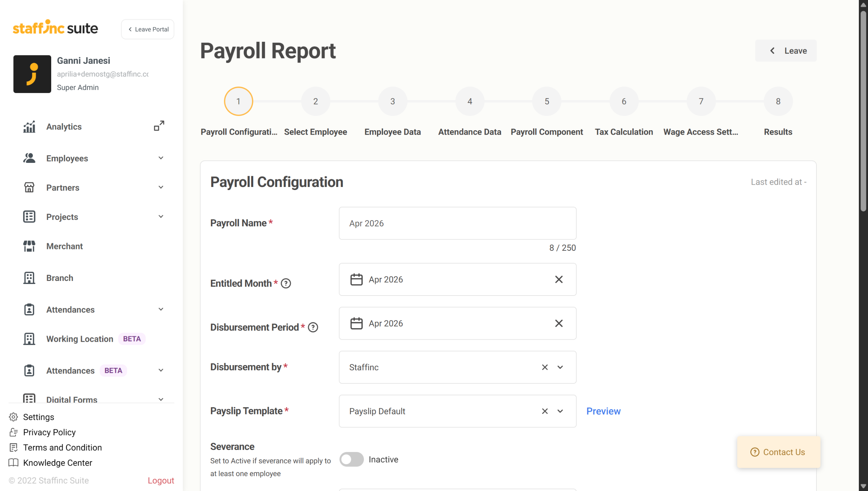Open Analytics external link icon

tap(159, 126)
